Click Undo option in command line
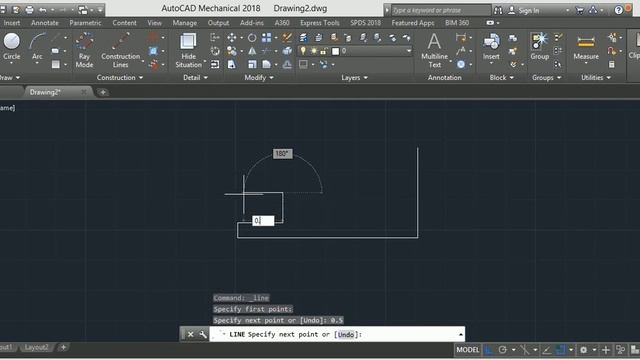The width and height of the screenshot is (640, 360). [346, 335]
